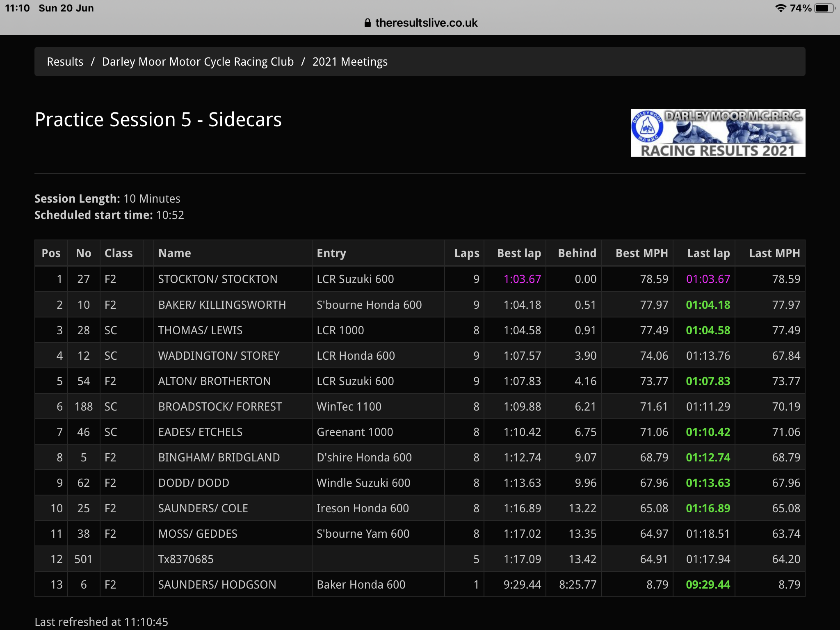
Task: Tap the 11:10 clock in status bar
Action: tap(17, 8)
